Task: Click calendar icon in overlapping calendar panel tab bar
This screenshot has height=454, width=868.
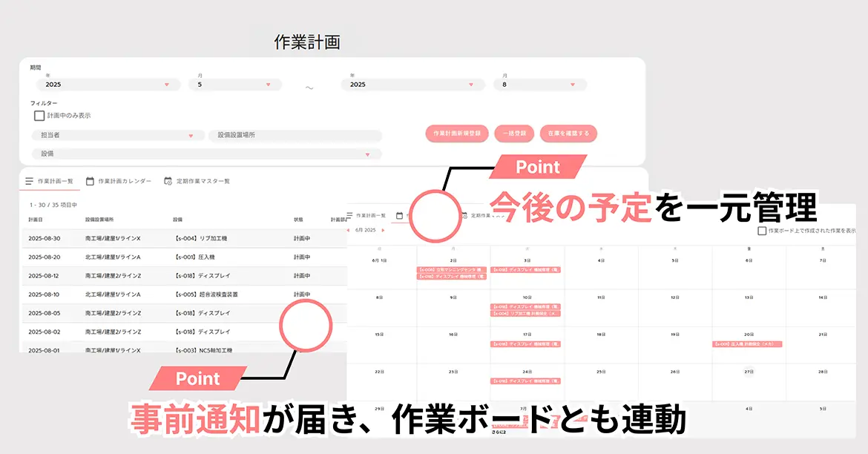Action: pyautogui.click(x=398, y=215)
